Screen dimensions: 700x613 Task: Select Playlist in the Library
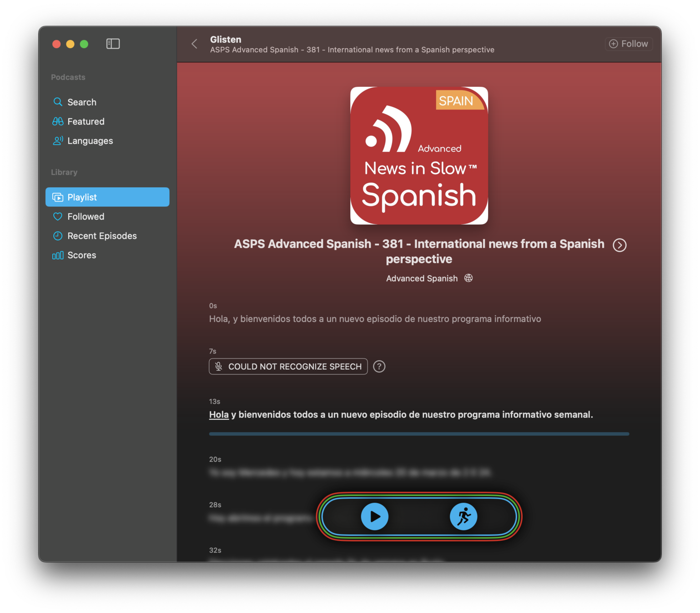tap(107, 197)
